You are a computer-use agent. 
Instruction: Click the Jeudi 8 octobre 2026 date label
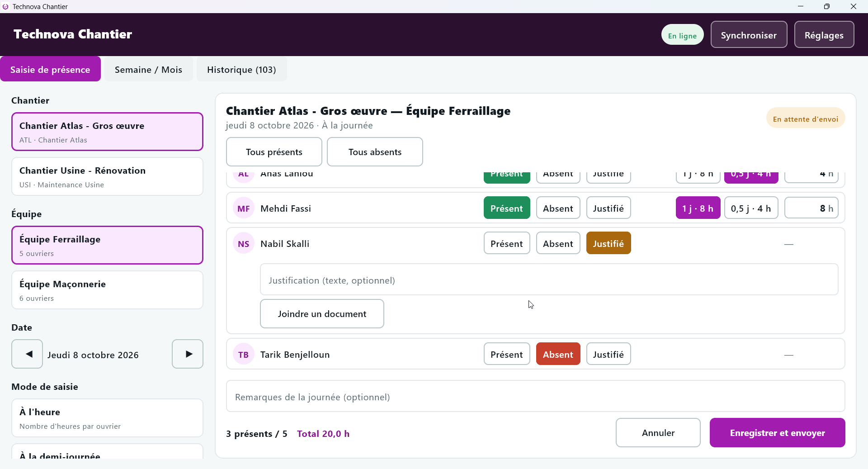93,355
